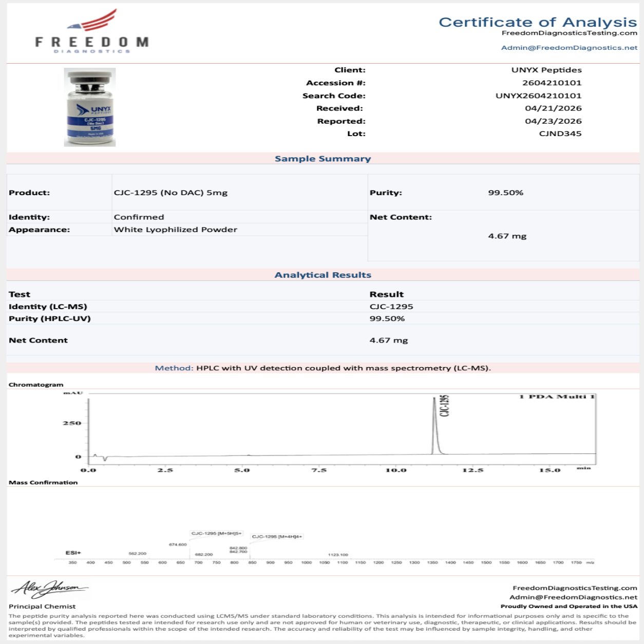Select the Analytical Results section header
The width and height of the screenshot is (644, 644).
click(x=323, y=275)
